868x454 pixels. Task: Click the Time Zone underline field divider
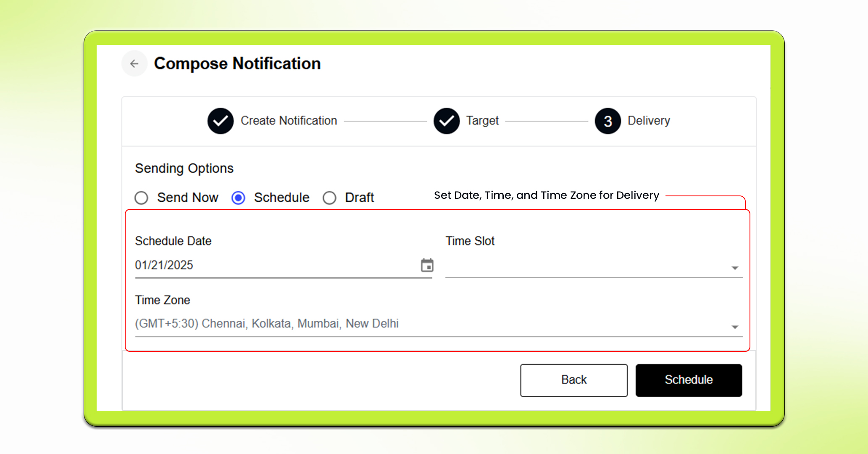(x=437, y=336)
